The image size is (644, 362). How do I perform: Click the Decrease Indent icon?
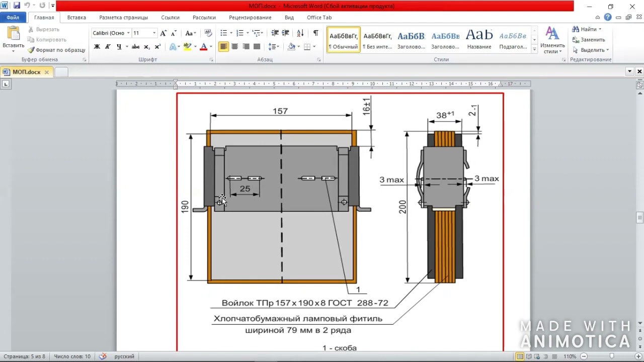tap(275, 33)
